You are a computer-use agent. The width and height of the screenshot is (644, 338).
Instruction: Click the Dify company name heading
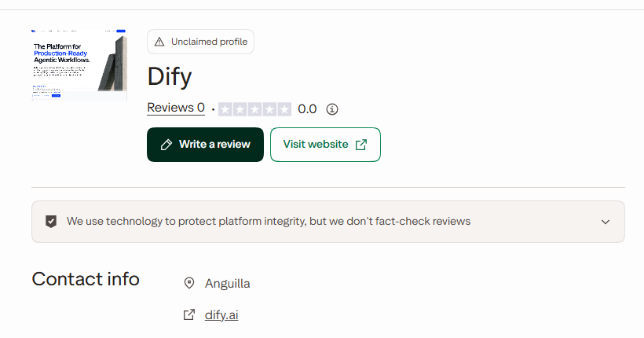click(170, 77)
